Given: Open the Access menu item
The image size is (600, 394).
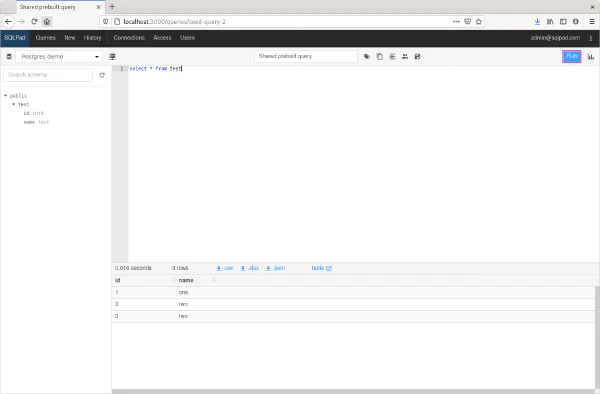Looking at the screenshot, I should [162, 38].
